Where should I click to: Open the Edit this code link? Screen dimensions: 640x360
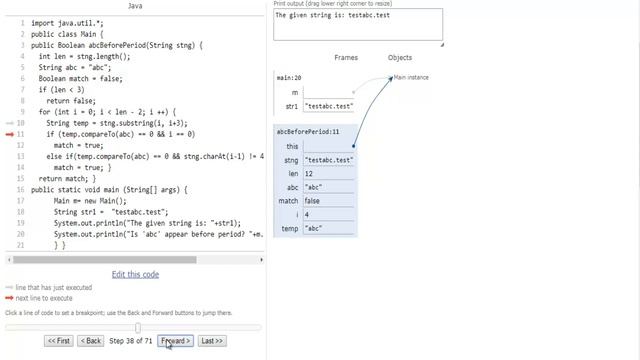coord(136,274)
